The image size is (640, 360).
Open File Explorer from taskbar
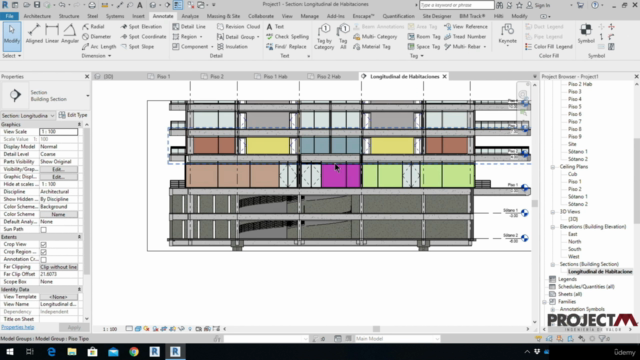point(72,352)
